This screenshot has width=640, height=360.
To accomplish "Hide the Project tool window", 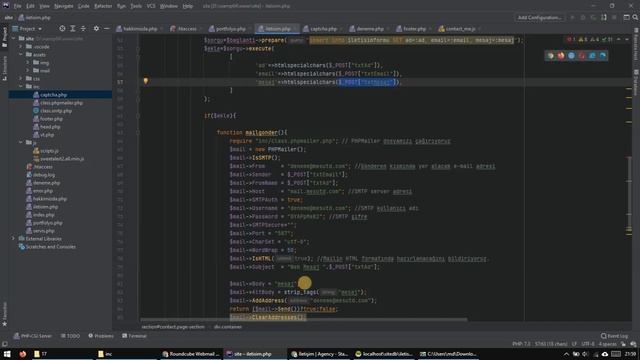I will point(107,29).
